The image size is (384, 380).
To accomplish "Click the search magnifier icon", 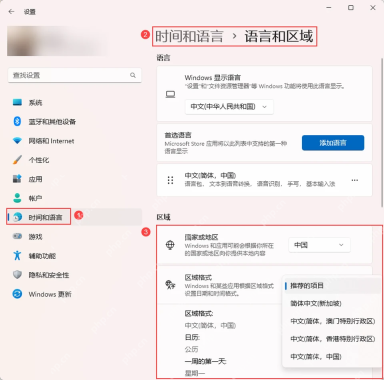I will pyautogui.click(x=133, y=75).
